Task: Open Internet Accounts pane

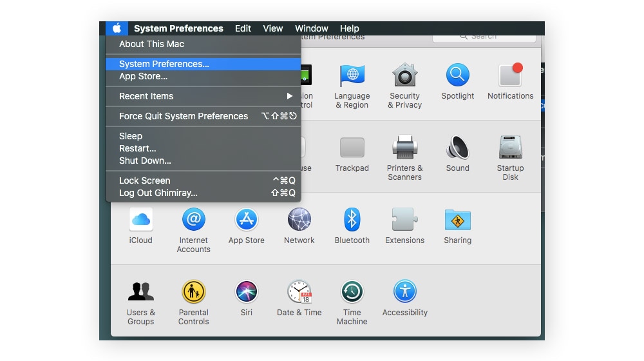Action: point(193,230)
